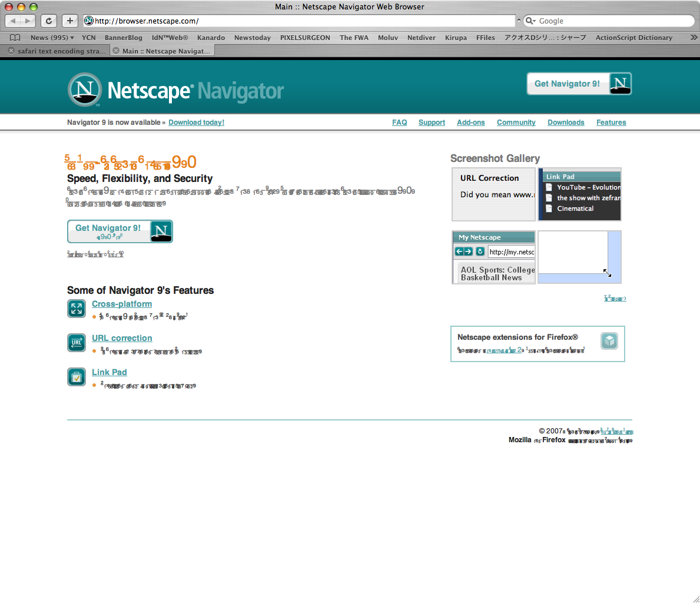Click the Link Pad clipboard icon
The height and width of the screenshot is (603, 700).
click(x=77, y=377)
